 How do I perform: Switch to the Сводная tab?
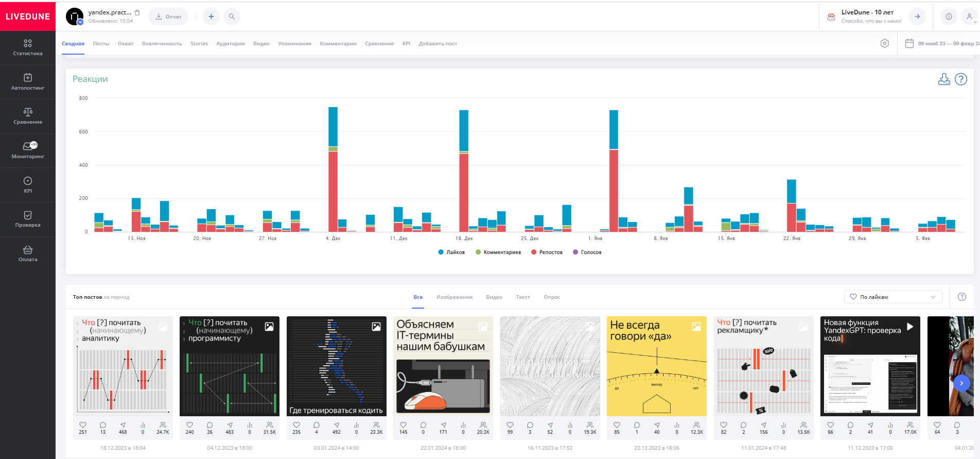(73, 44)
